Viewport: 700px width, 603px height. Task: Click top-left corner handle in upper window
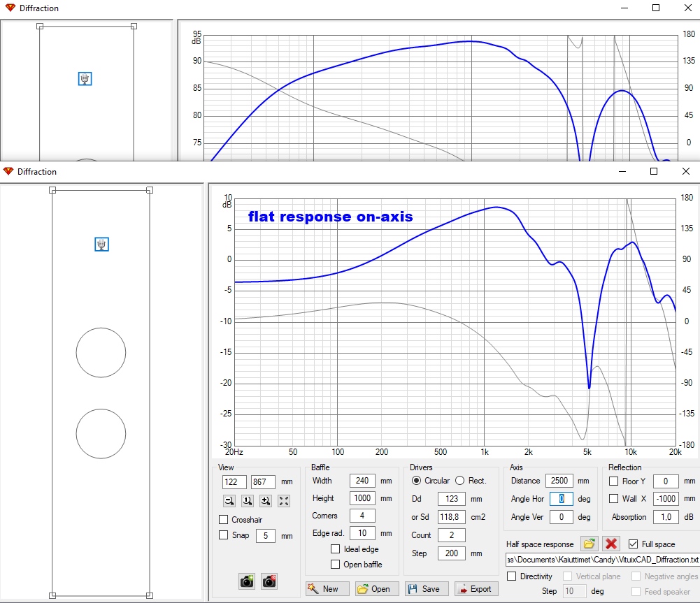tap(40, 27)
